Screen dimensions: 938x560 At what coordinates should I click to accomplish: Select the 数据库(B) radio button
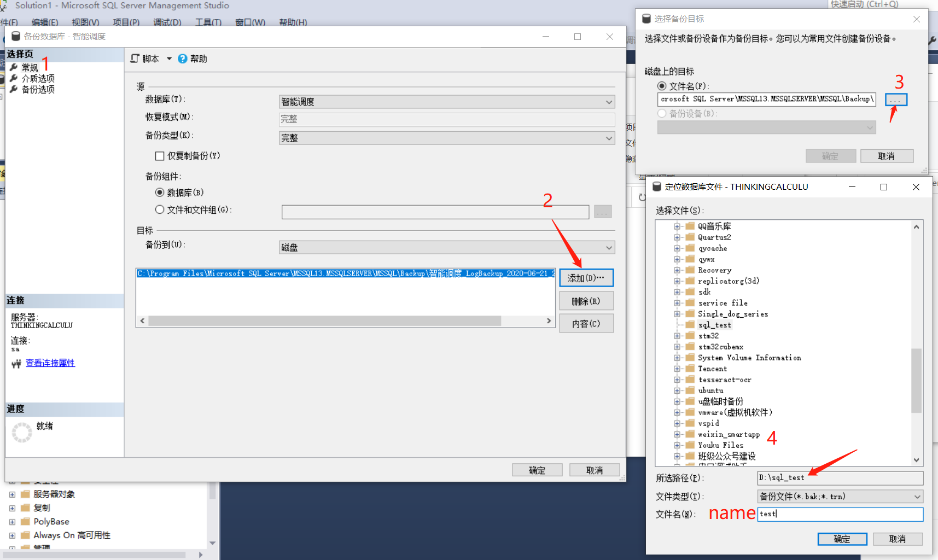pyautogui.click(x=160, y=192)
